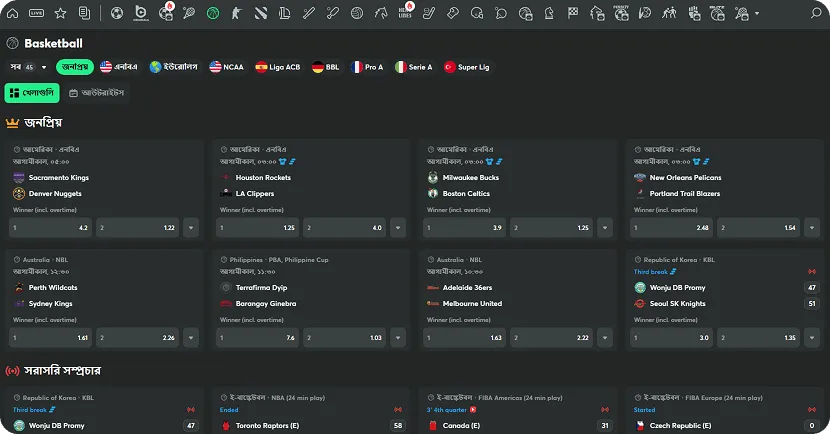Expand more markets for Adelaide 36ers match
830x434 pixels.
pos(605,338)
